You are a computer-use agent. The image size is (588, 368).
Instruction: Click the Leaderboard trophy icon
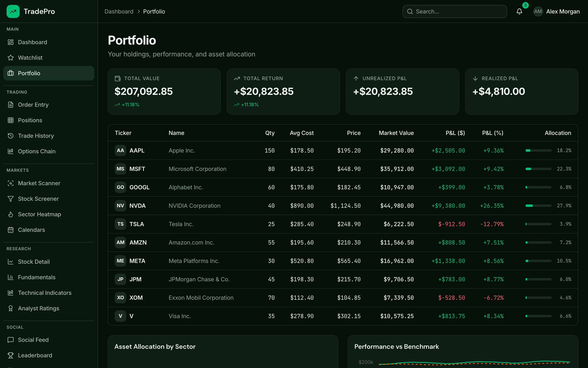pyautogui.click(x=10, y=356)
